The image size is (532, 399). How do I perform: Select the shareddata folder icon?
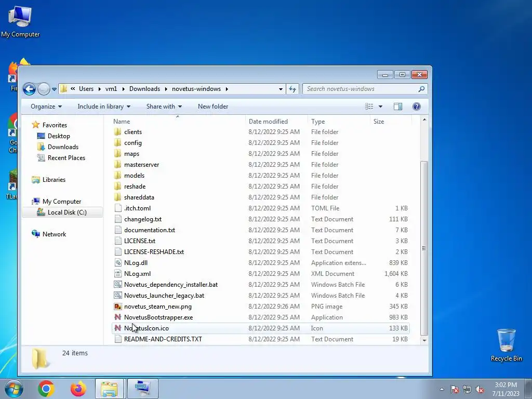tap(118, 197)
